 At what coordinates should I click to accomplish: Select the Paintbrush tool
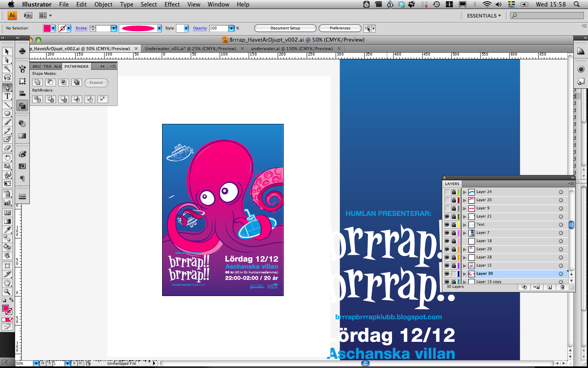coord(7,122)
